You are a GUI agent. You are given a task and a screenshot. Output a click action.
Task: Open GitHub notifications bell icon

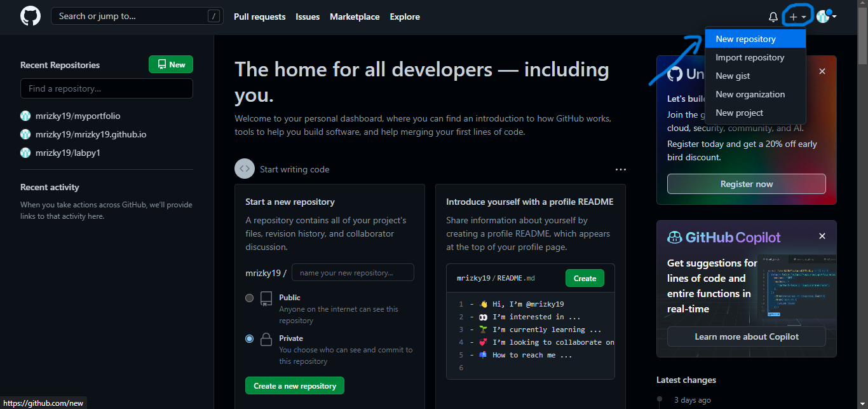[x=773, y=16]
